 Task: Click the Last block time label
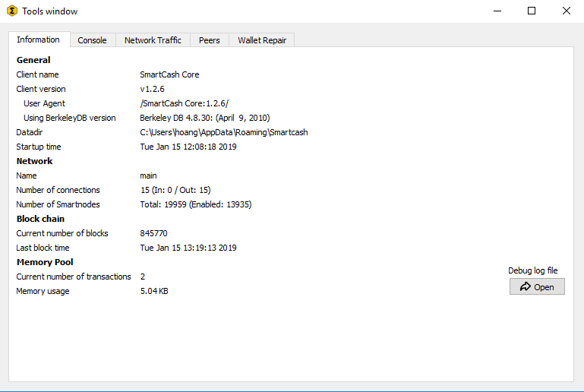pos(43,248)
